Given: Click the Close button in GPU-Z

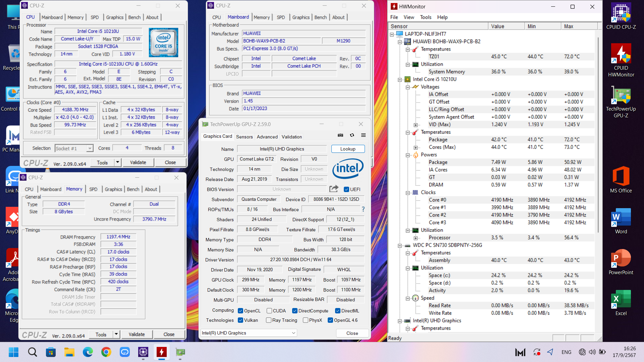Looking at the screenshot, I should (x=352, y=333).
